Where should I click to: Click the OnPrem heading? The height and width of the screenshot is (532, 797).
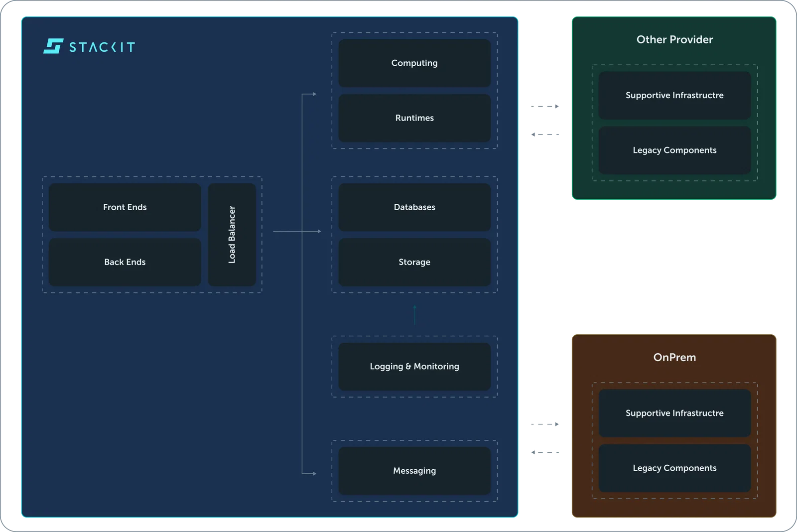[x=674, y=357]
